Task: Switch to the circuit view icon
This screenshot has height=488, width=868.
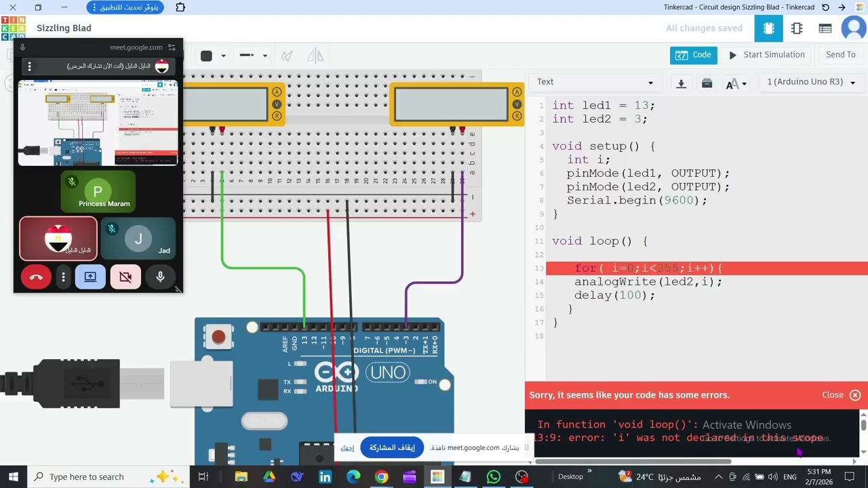Action: tap(768, 28)
